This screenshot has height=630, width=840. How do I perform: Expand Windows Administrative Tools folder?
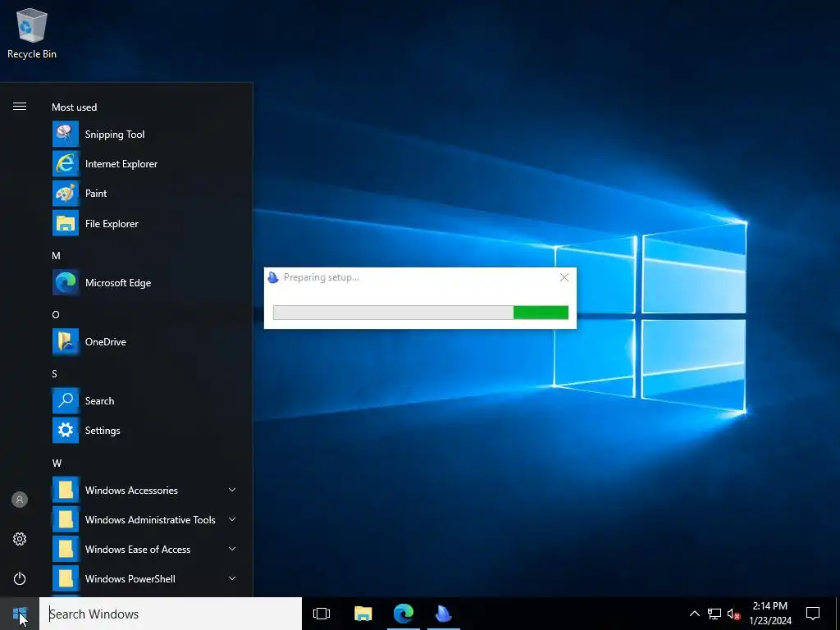[x=232, y=519]
